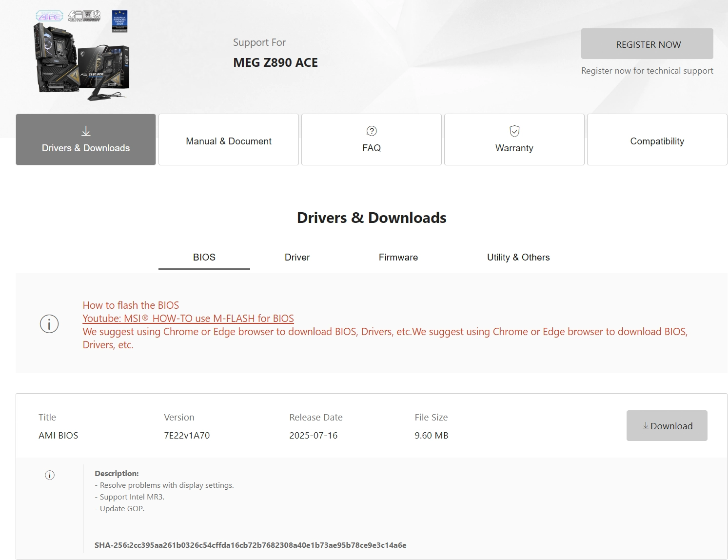This screenshot has width=728, height=560.
Task: Open the Utility & Others section
Action: coord(518,257)
